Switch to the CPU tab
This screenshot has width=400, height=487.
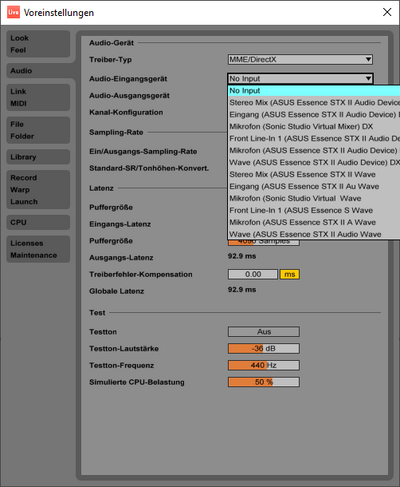point(38,222)
